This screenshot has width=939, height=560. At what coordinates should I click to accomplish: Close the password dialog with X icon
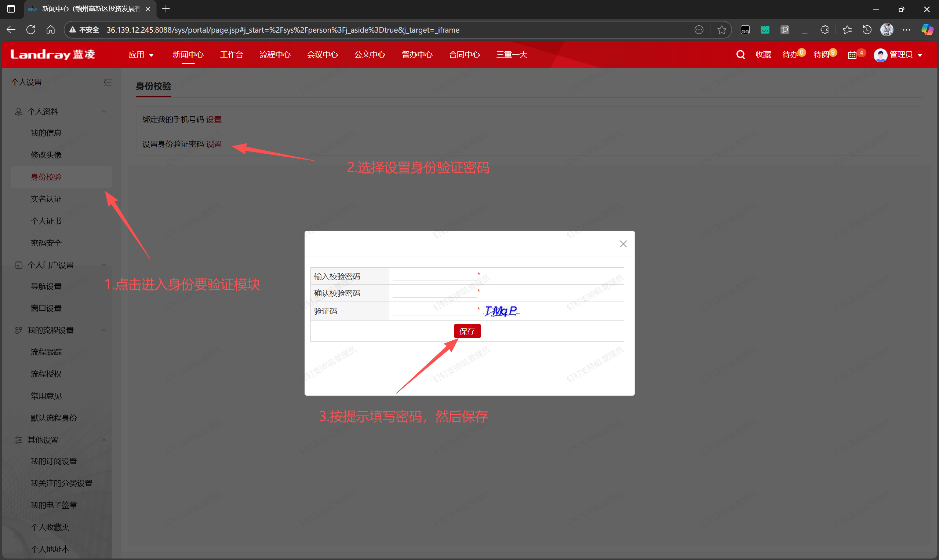pyautogui.click(x=623, y=244)
